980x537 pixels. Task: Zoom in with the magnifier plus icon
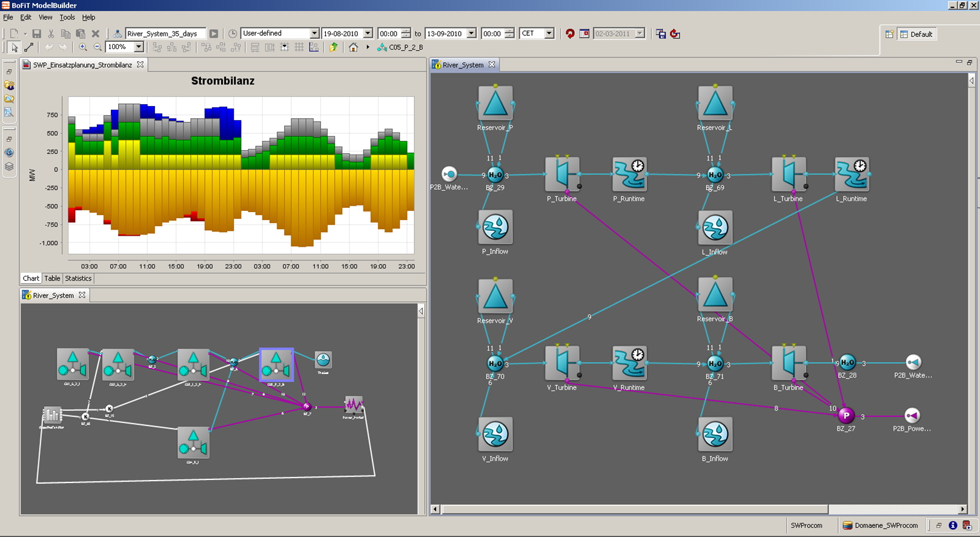83,47
